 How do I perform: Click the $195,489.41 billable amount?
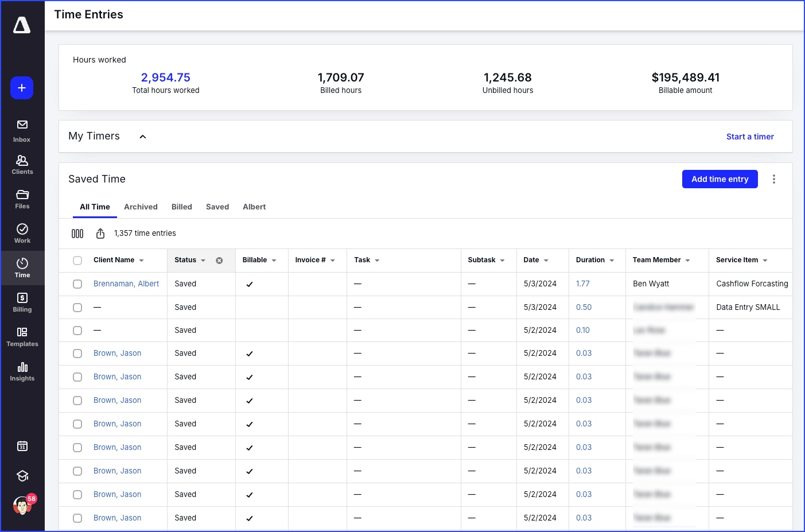pos(686,77)
